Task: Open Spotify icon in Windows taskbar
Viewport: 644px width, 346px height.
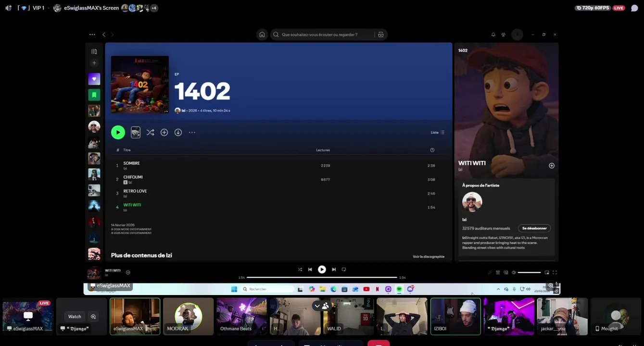Action: [x=399, y=289]
